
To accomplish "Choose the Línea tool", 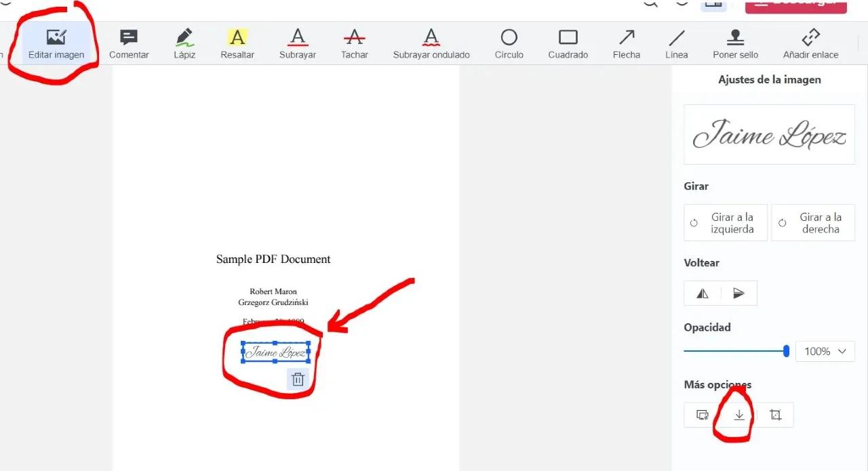I will tap(677, 43).
